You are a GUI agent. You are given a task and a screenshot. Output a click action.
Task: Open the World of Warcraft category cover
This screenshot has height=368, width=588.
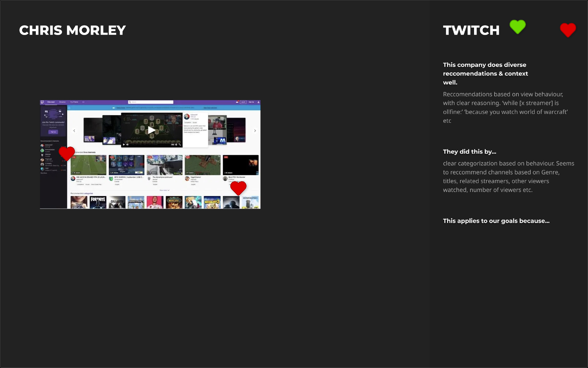[174, 202]
